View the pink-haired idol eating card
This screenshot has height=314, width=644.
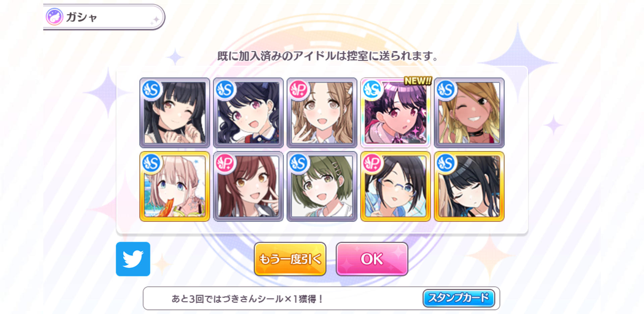(175, 186)
